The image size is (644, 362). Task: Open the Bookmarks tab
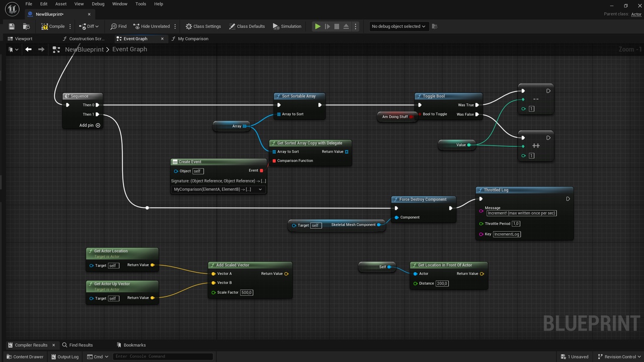131,345
